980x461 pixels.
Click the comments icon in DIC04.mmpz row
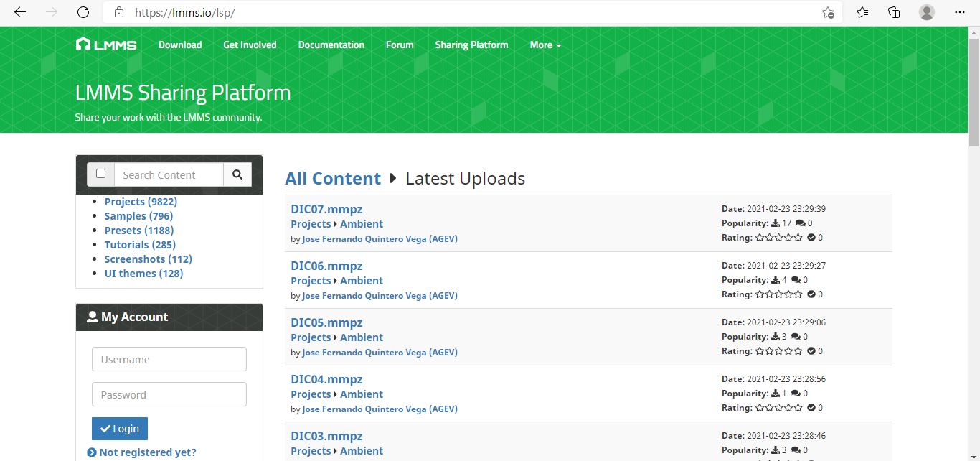click(x=796, y=394)
